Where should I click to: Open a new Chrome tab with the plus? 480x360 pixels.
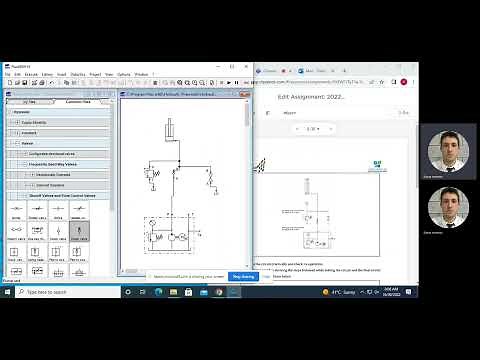[x=345, y=71]
